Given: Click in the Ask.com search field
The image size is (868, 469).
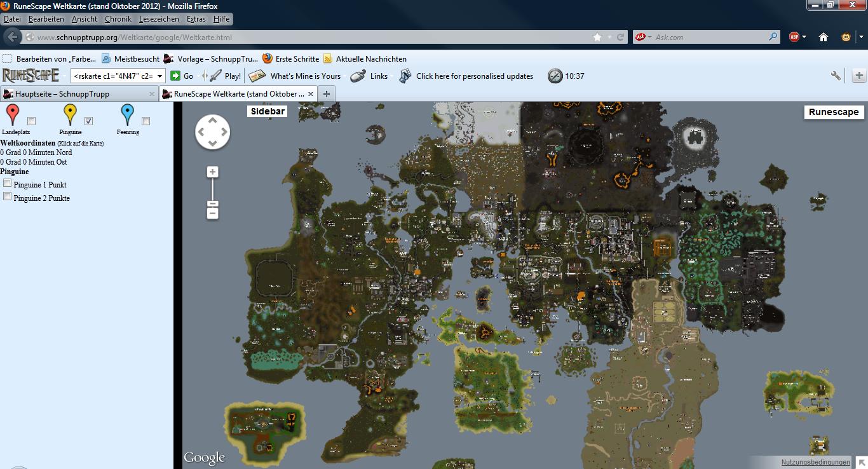Looking at the screenshot, I should point(709,37).
